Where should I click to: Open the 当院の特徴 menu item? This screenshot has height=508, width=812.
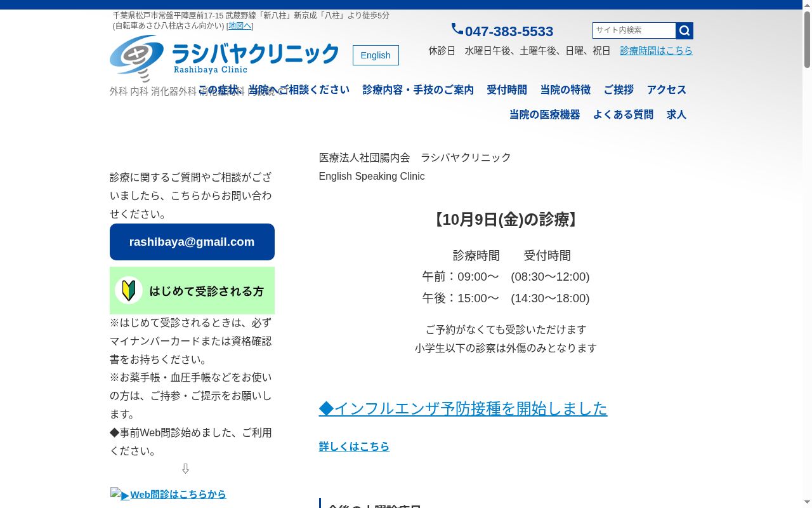(565, 90)
